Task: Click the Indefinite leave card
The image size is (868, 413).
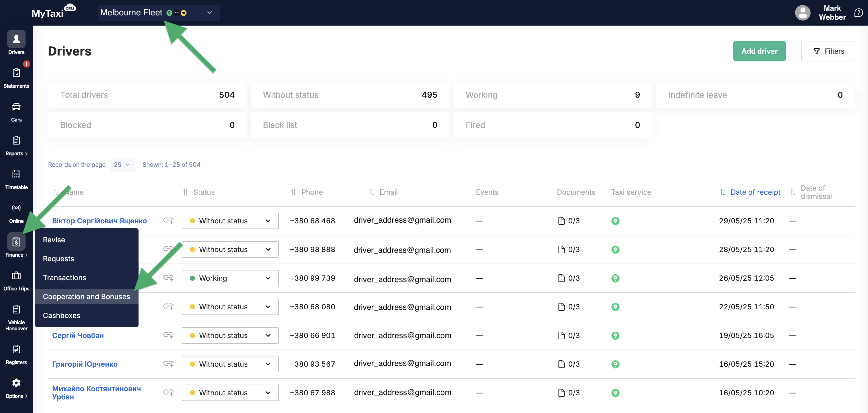Action: [x=756, y=95]
